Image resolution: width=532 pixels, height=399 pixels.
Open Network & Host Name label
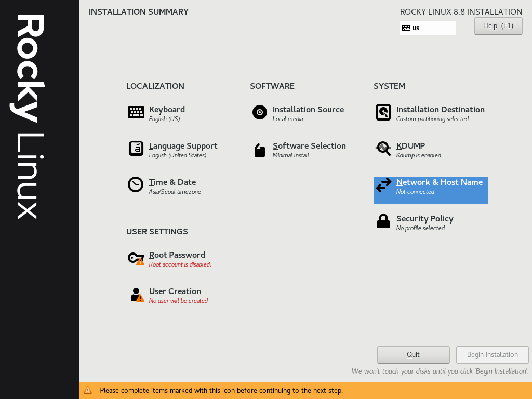[440, 182]
